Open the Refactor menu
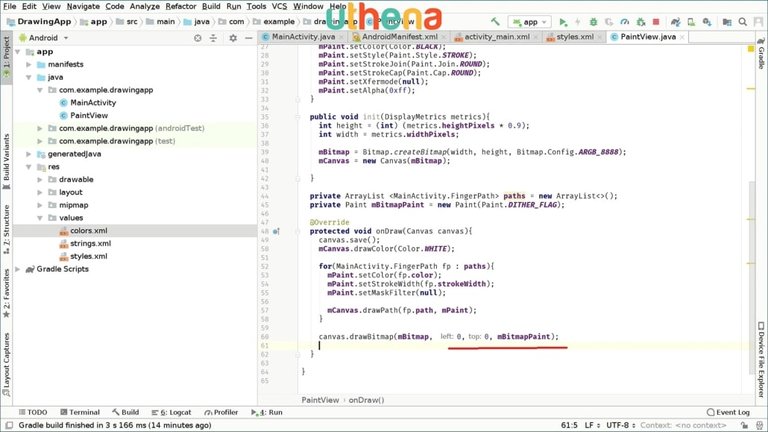This screenshot has width=768, height=432. [152, 6]
